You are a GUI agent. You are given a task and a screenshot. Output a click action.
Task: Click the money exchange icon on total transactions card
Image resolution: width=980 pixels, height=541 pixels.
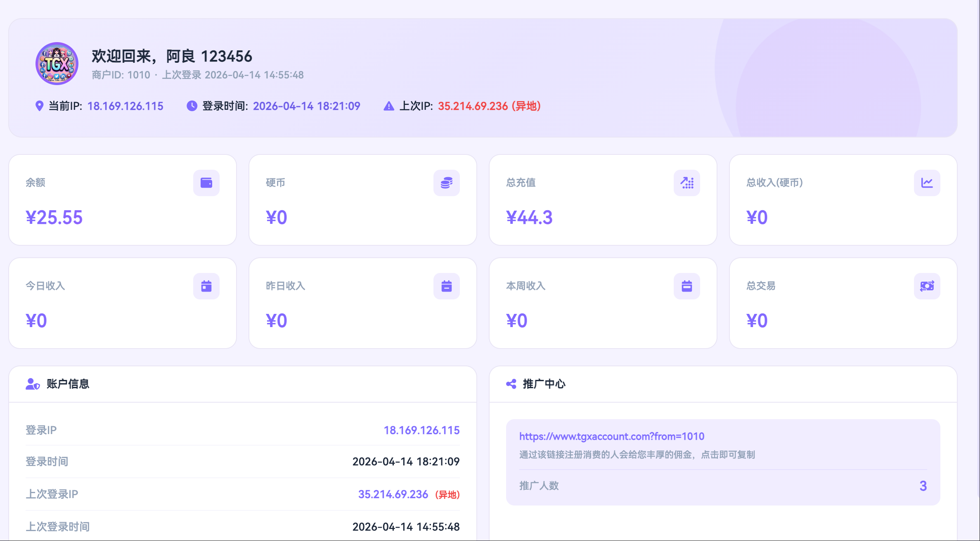[927, 286]
